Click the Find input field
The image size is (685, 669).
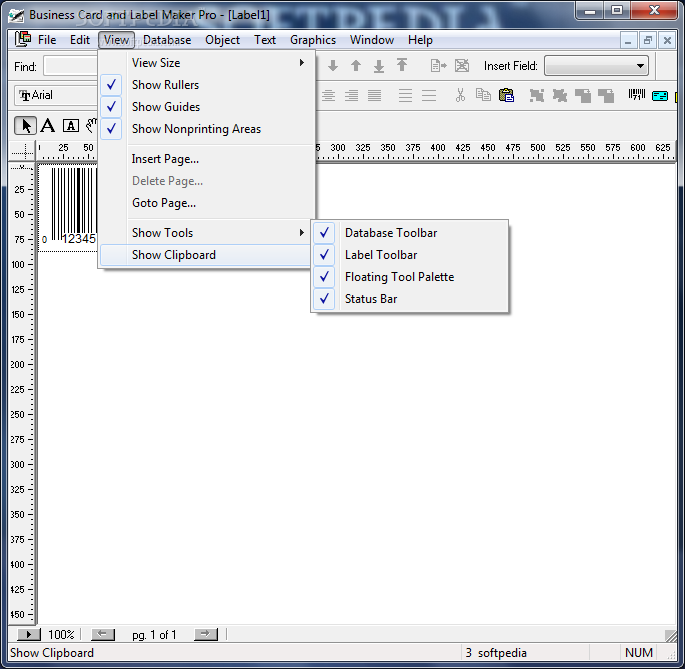(x=71, y=66)
